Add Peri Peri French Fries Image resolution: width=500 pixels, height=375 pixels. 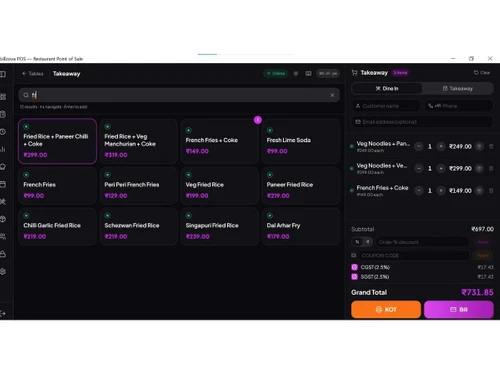[138, 186]
